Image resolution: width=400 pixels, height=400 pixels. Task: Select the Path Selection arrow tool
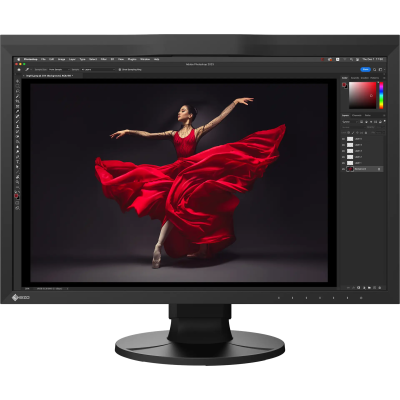[18, 167]
